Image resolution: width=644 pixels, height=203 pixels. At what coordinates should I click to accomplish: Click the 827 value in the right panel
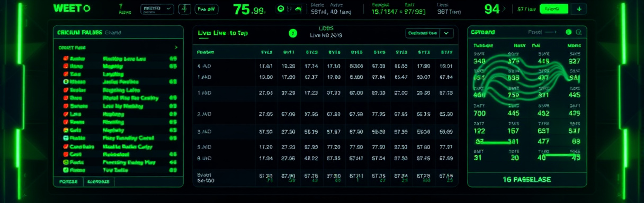575,61
